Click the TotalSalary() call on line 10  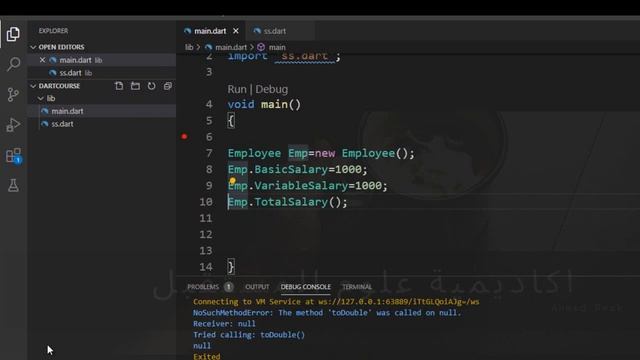pyautogui.click(x=301, y=202)
